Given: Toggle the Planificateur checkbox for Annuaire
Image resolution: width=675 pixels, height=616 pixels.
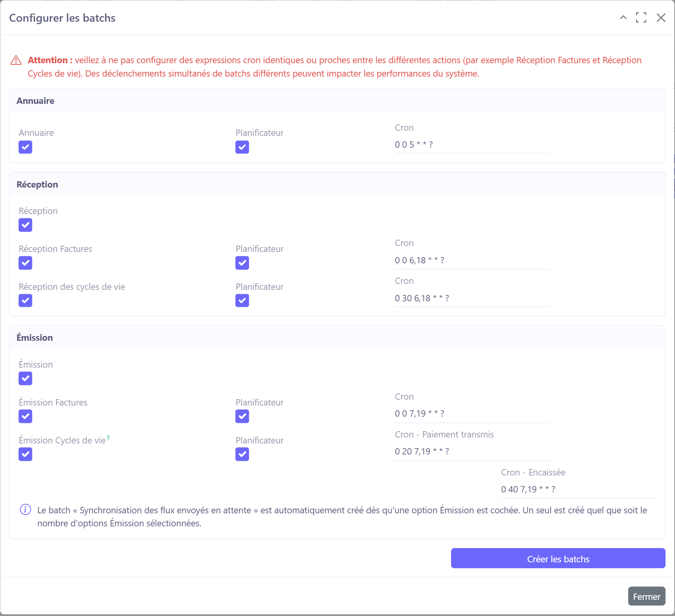Looking at the screenshot, I should (x=242, y=147).
